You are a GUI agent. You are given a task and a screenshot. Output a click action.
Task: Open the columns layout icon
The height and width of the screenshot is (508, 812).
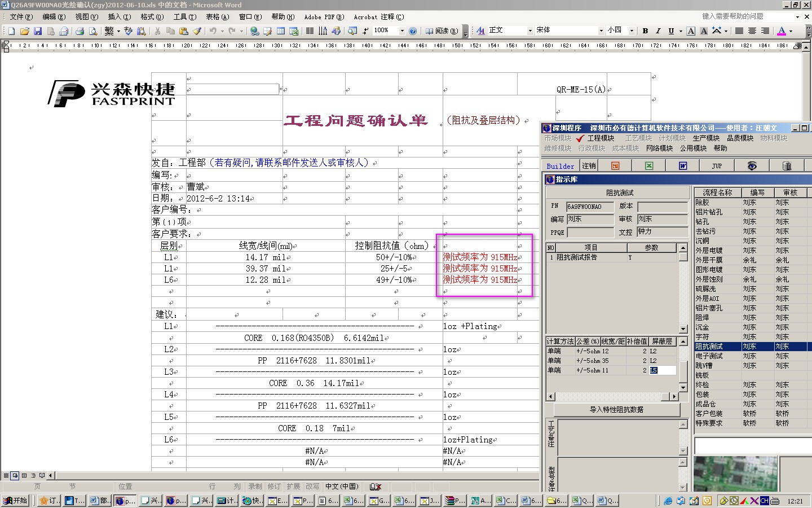pyautogui.click(x=310, y=31)
